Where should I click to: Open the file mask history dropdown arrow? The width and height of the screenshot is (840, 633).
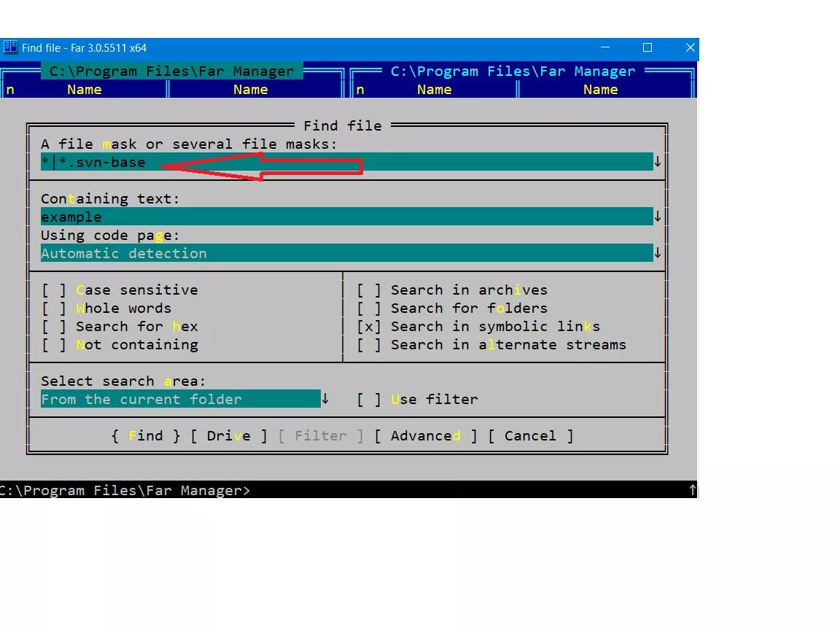tap(658, 161)
